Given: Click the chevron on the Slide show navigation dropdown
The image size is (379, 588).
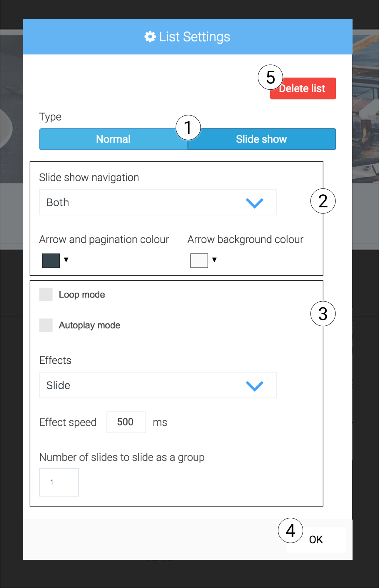Looking at the screenshot, I should [x=255, y=202].
